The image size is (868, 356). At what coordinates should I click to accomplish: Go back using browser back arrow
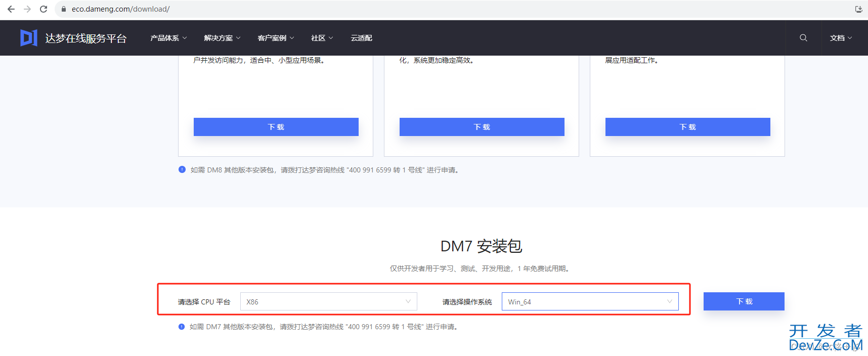pyautogui.click(x=11, y=9)
